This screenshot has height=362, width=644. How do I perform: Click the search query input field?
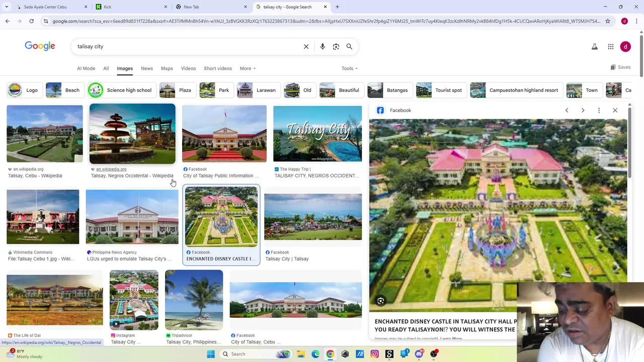pos(186,46)
